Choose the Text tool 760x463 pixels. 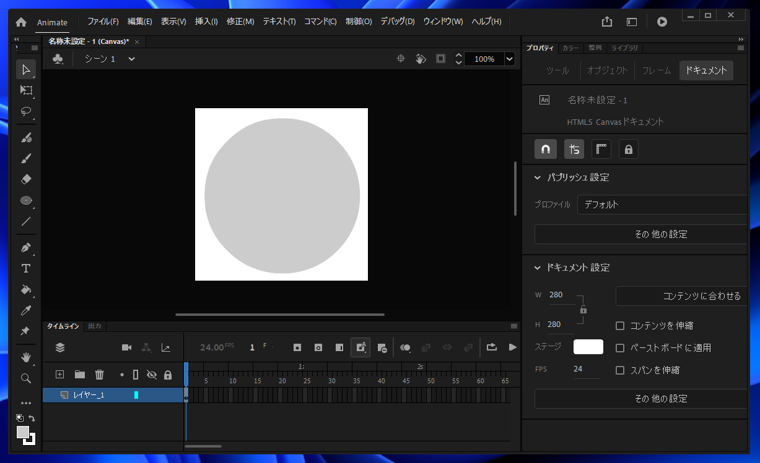[x=26, y=268]
